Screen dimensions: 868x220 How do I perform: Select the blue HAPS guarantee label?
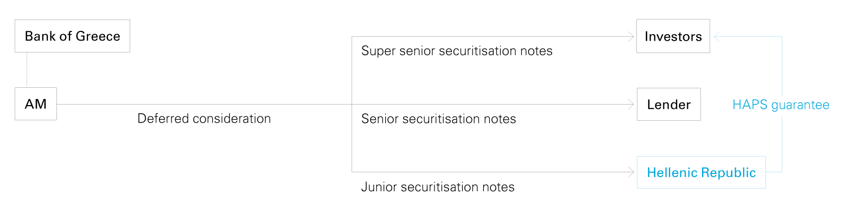(781, 105)
